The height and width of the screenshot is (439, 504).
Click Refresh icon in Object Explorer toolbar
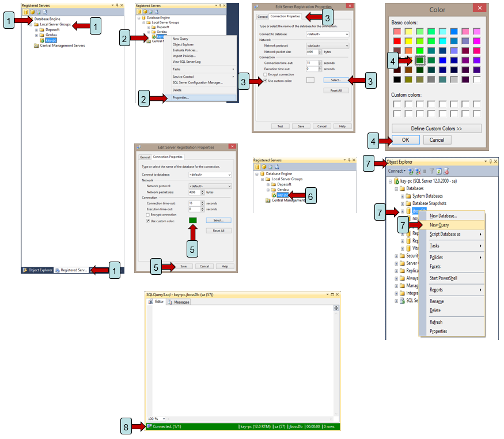click(438, 171)
